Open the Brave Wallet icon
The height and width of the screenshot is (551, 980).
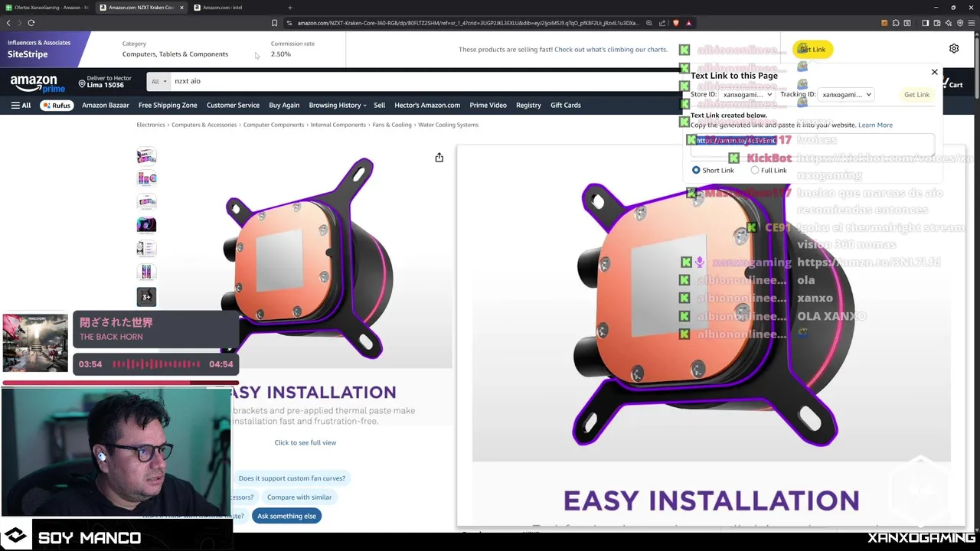click(x=936, y=23)
